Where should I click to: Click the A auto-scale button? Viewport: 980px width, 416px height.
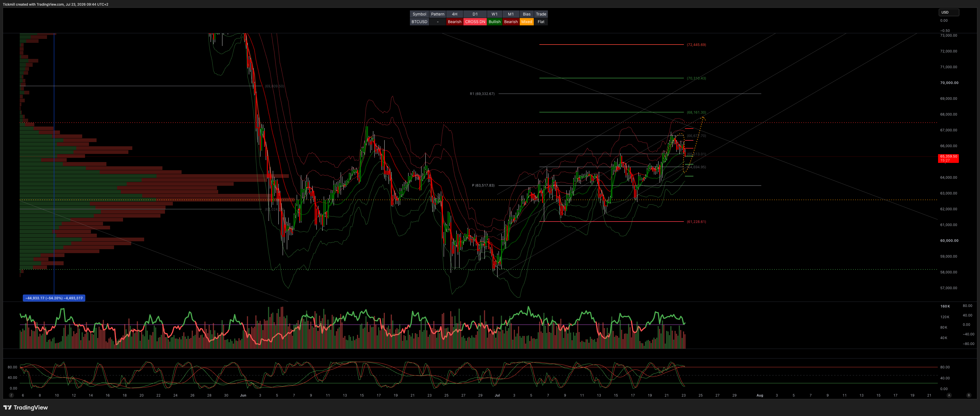click(x=949, y=395)
